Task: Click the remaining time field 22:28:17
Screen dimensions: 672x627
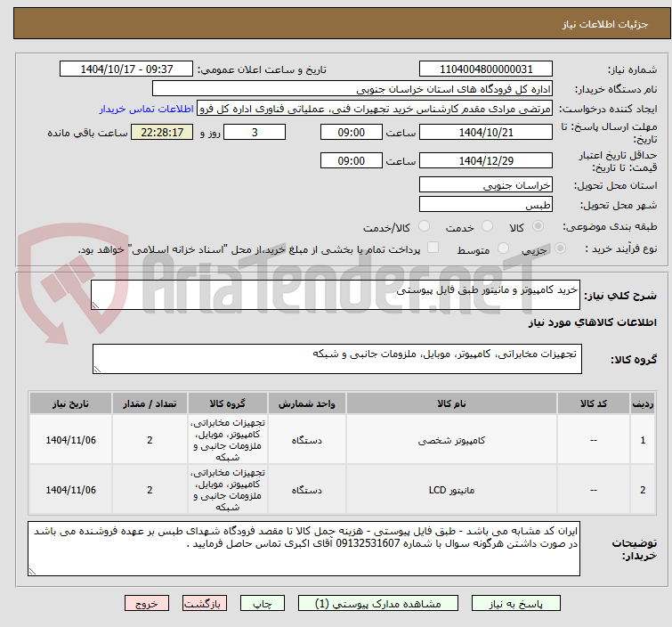Action: pyautogui.click(x=162, y=132)
